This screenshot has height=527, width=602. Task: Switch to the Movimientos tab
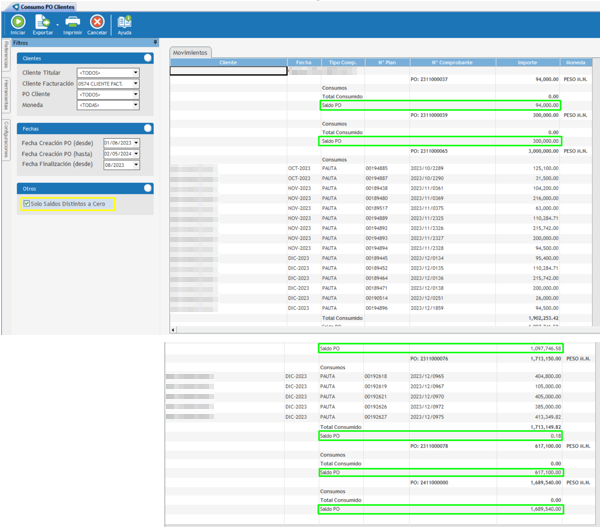pos(190,52)
